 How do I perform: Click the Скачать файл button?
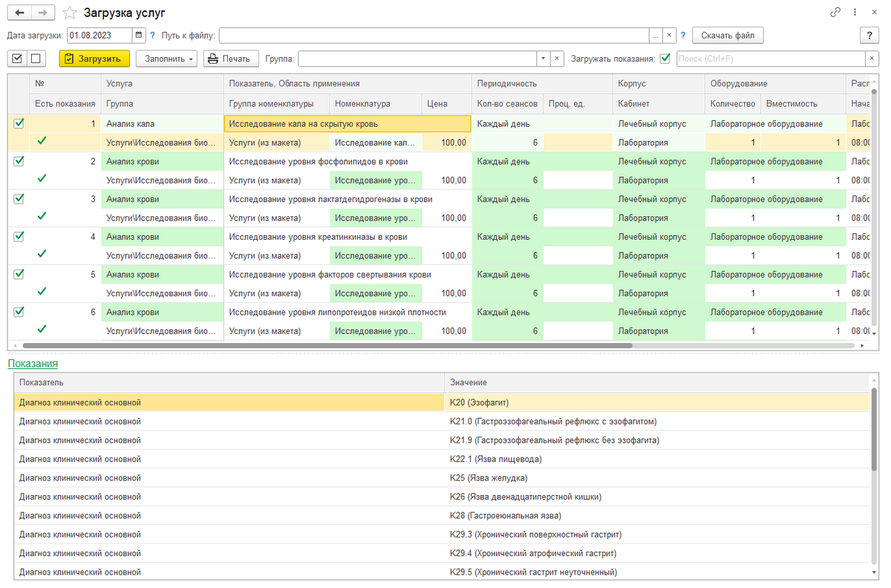pos(727,35)
